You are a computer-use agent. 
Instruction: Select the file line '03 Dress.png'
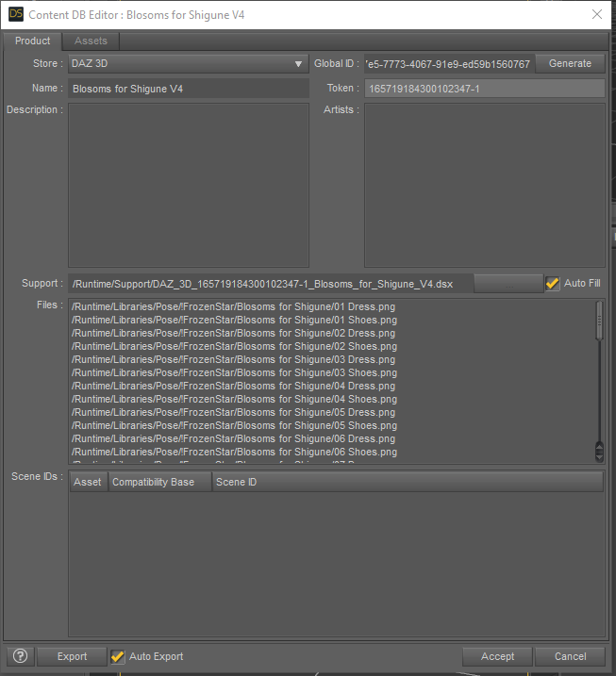tap(233, 359)
